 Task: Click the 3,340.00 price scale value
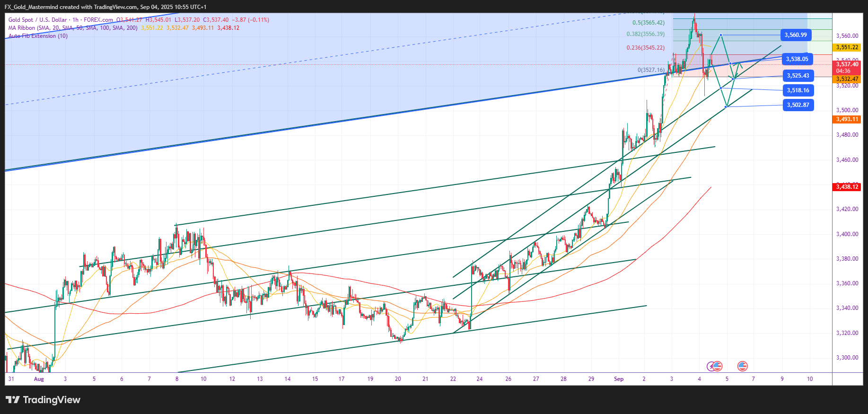(847, 308)
